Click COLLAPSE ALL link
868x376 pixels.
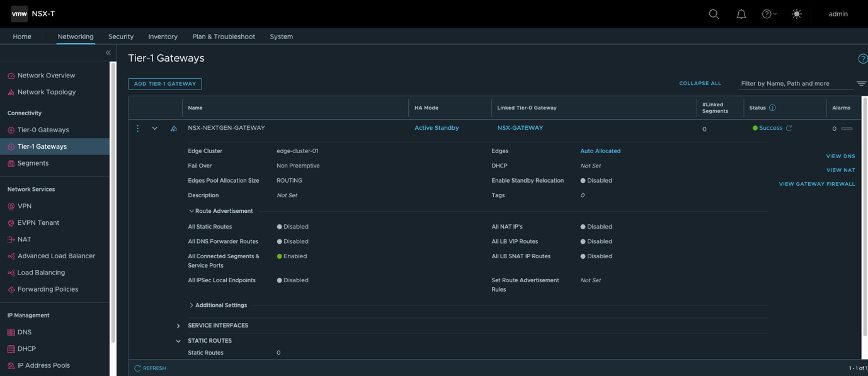(700, 83)
